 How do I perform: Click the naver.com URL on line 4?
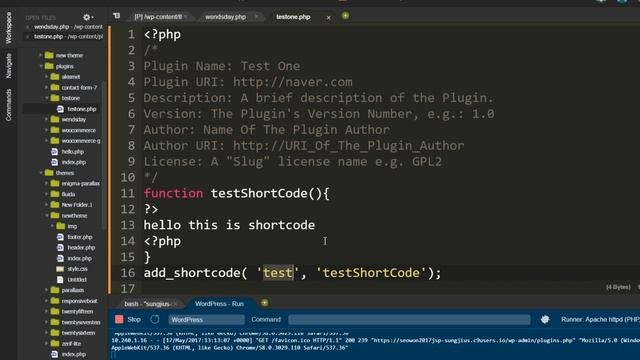pos(293,82)
